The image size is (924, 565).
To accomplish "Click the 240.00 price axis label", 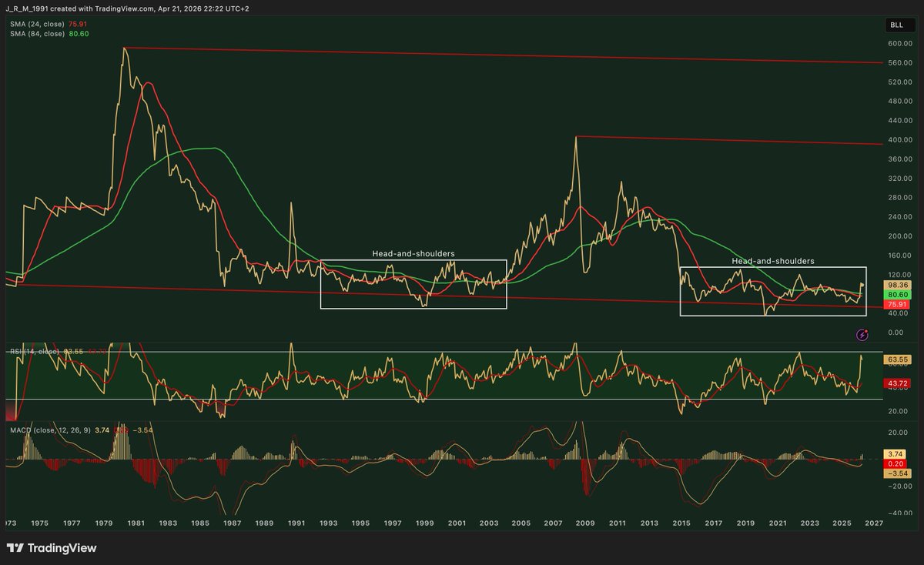I will pyautogui.click(x=900, y=217).
